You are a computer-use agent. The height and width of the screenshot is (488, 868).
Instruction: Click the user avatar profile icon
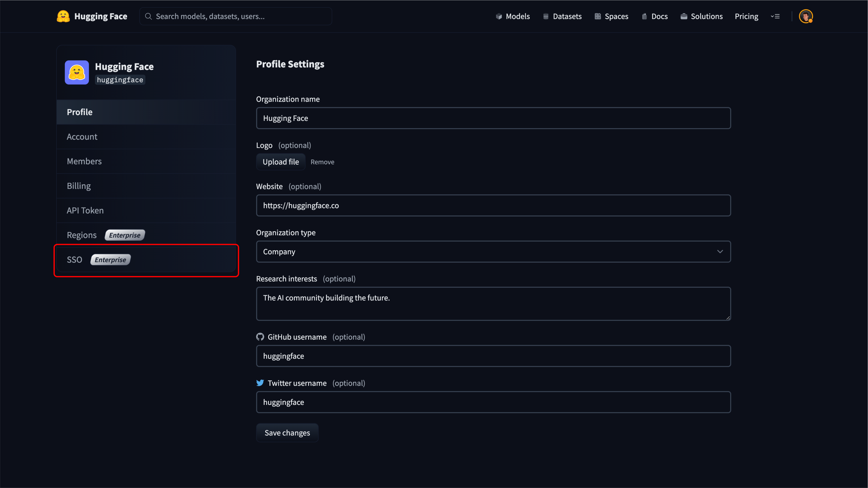point(806,16)
